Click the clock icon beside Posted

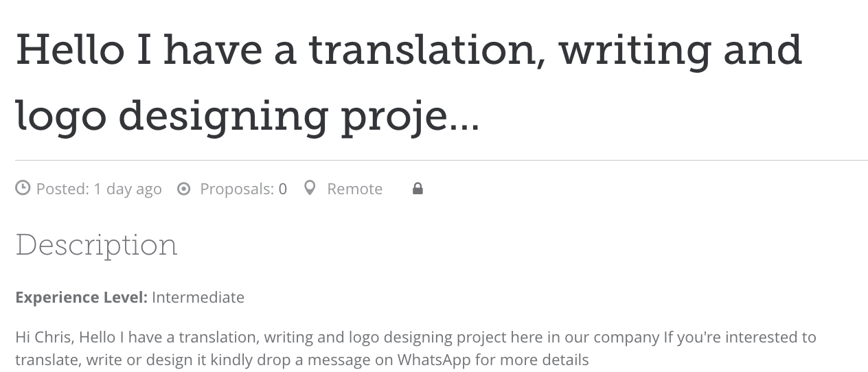[23, 188]
